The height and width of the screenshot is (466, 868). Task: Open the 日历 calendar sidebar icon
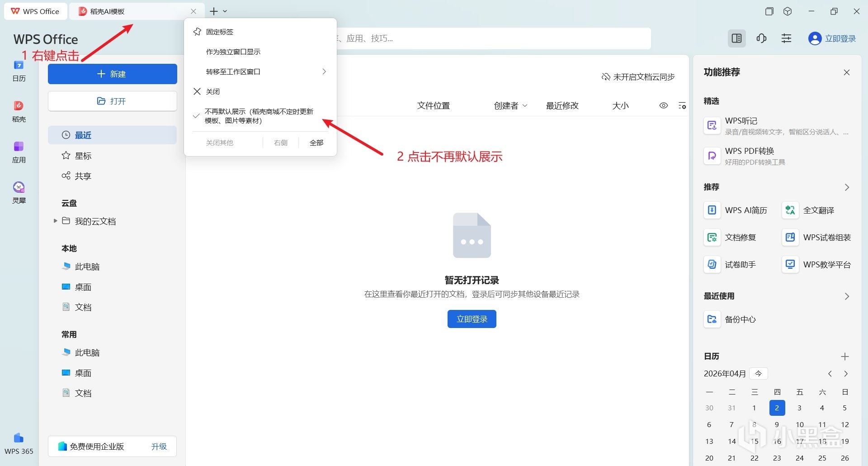(19, 71)
